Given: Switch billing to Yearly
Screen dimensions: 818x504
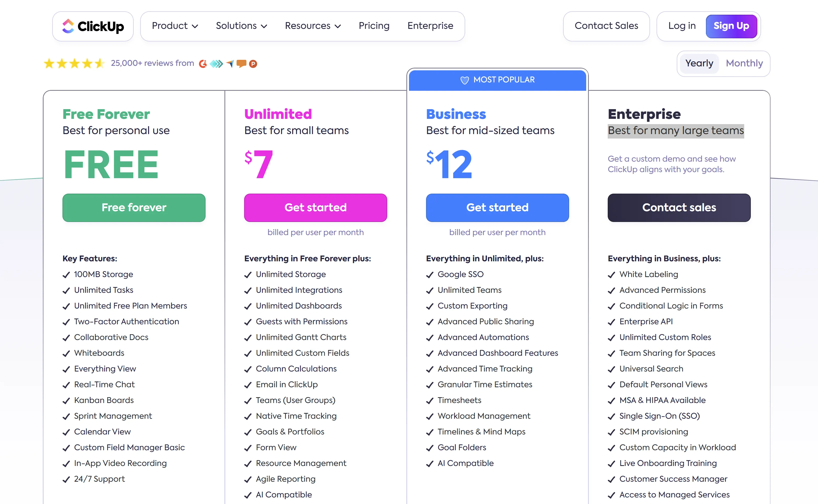Looking at the screenshot, I should click(x=699, y=63).
